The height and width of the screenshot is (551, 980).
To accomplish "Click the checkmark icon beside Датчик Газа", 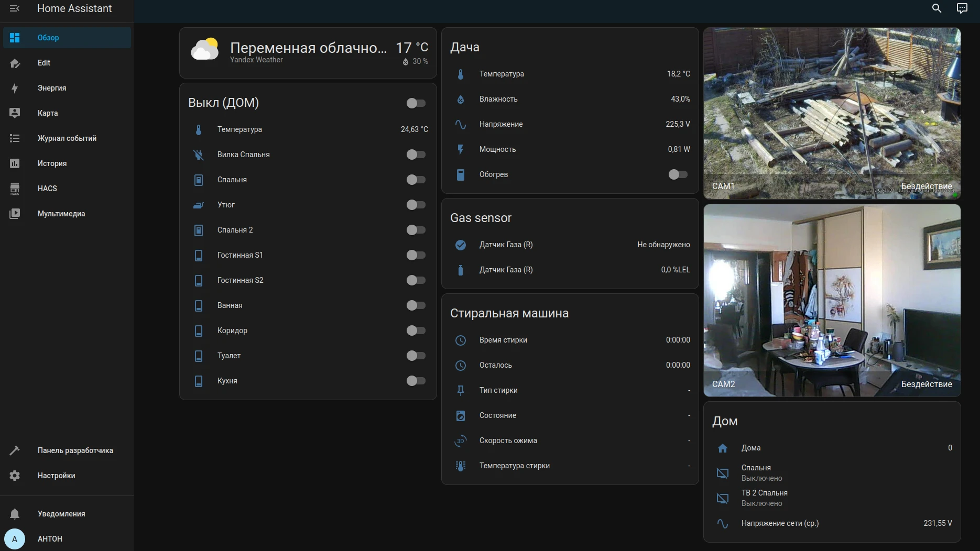I will (461, 245).
